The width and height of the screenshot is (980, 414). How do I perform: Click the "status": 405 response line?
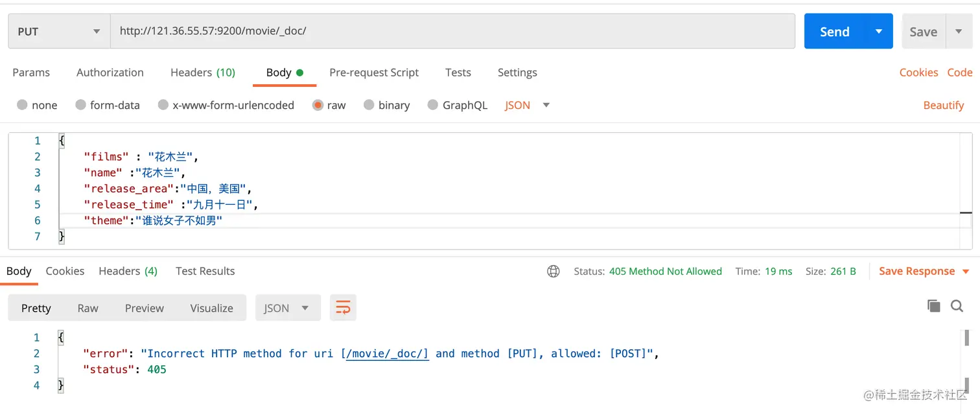(124, 369)
